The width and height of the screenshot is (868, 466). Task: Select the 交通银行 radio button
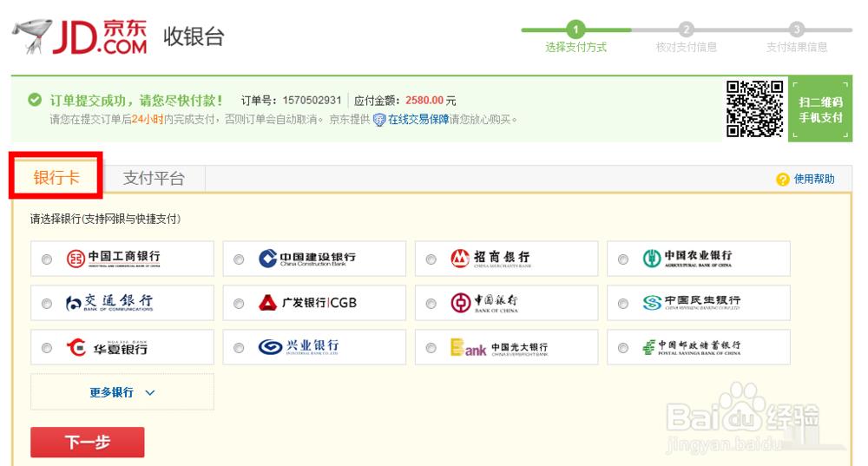click(x=47, y=304)
